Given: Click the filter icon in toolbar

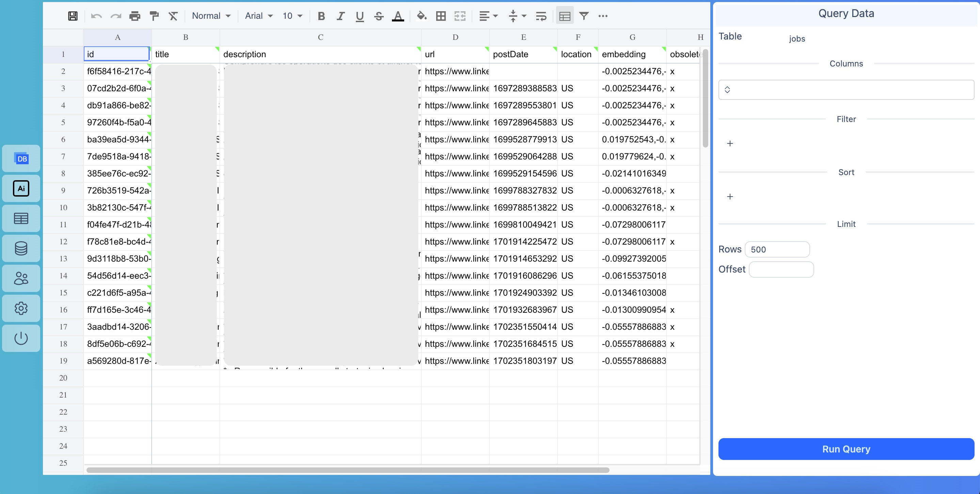Looking at the screenshot, I should tap(584, 16).
